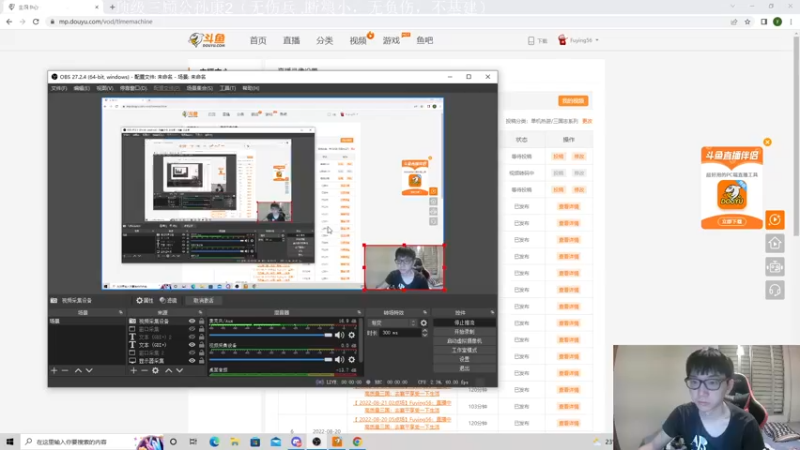Toggle visibility of 视频采集设备 source
The image size is (800, 450).
click(192, 321)
